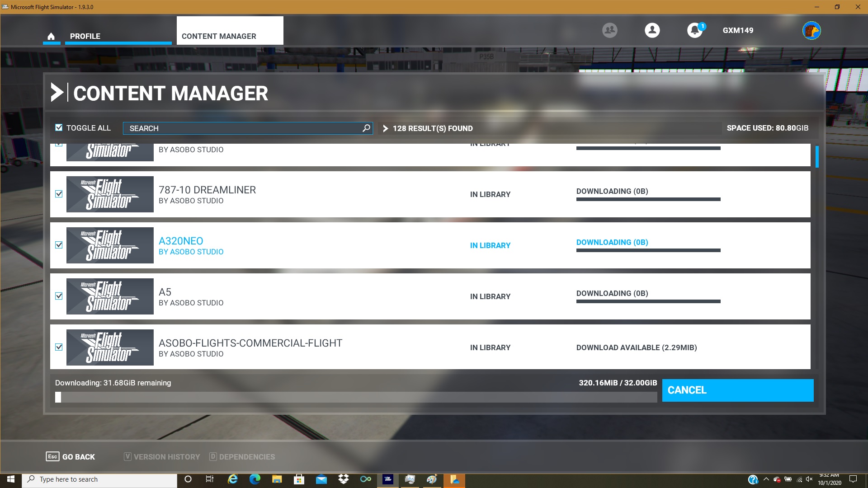Click the magnifier search icon

[x=366, y=128]
